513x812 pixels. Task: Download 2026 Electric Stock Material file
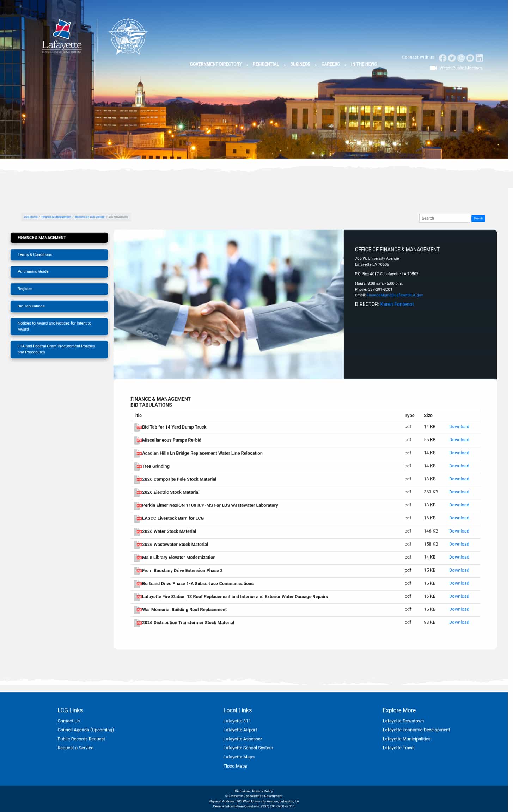[459, 492]
